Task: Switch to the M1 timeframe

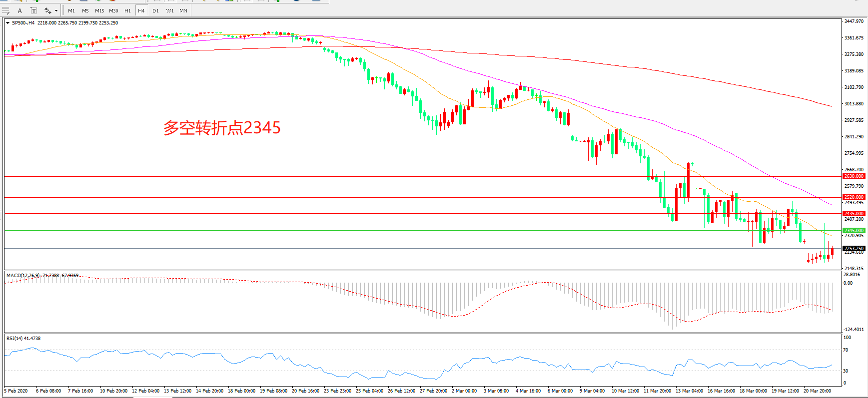Action: coord(71,10)
